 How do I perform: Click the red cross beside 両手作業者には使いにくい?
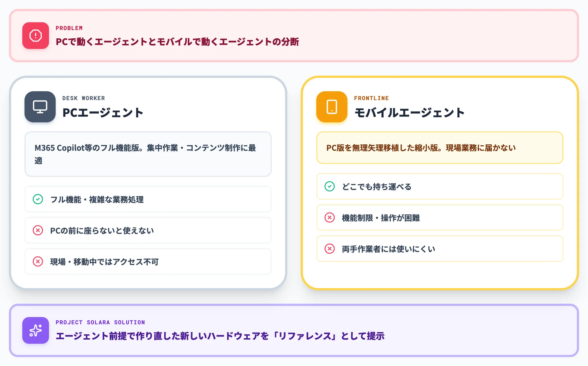click(330, 249)
